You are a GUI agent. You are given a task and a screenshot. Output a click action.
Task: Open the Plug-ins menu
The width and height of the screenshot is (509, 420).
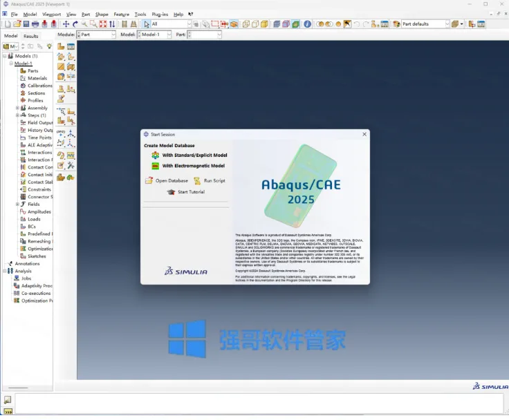pyautogui.click(x=160, y=15)
